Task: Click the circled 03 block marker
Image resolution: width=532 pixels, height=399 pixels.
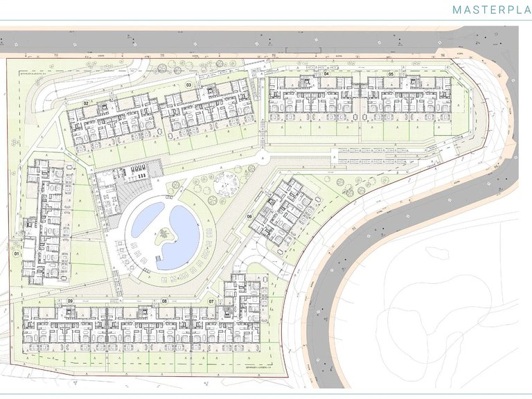Action: (x=188, y=85)
